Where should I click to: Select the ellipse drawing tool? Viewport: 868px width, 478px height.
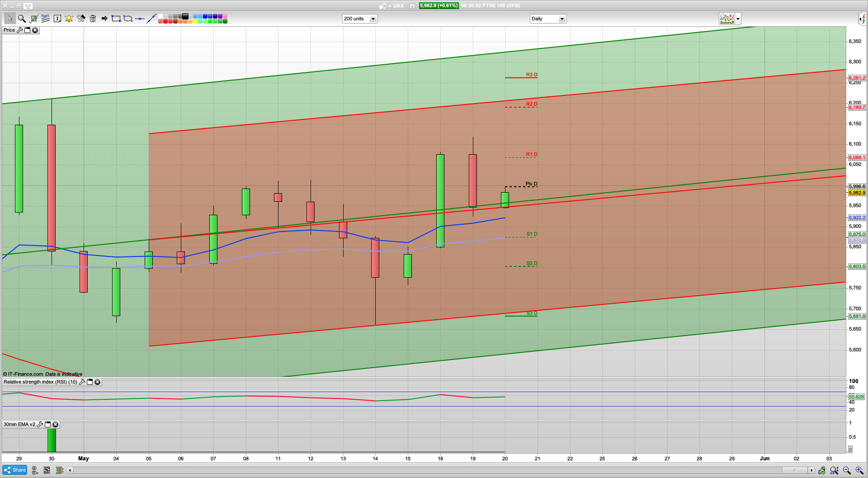tap(128, 19)
